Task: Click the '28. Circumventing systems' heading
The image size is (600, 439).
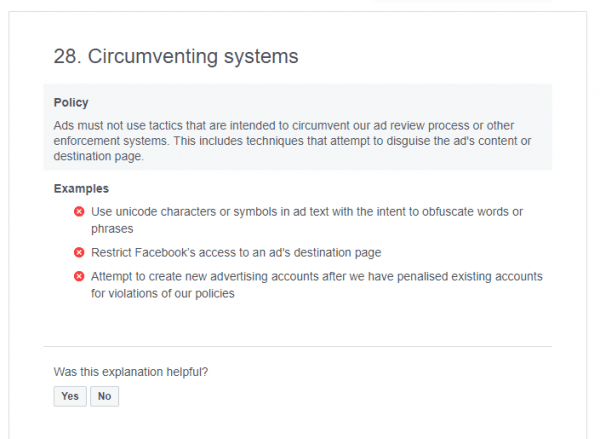Action: click(176, 57)
